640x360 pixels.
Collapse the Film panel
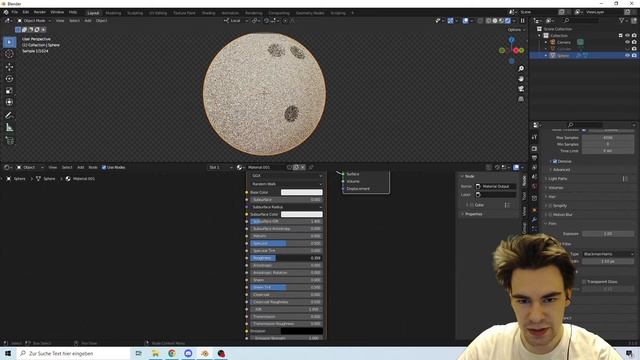tap(552, 224)
